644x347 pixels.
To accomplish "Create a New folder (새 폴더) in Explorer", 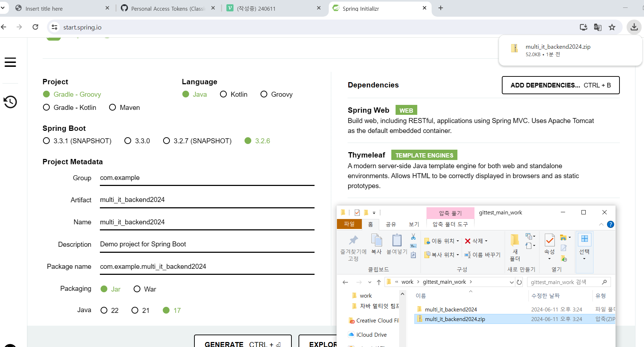I will click(x=515, y=247).
